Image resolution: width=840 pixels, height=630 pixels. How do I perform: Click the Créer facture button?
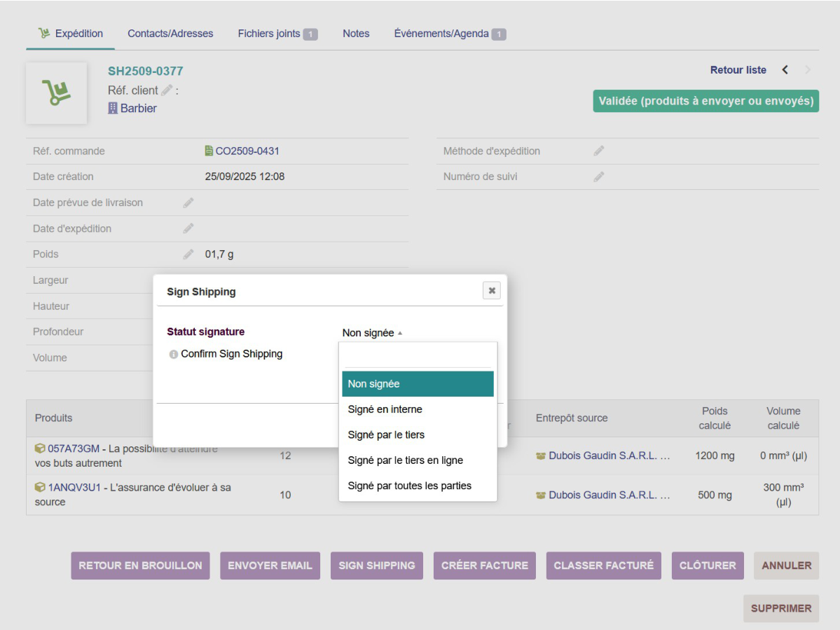(485, 566)
